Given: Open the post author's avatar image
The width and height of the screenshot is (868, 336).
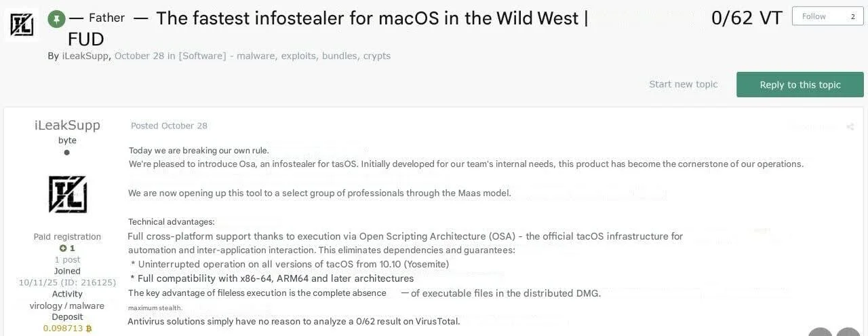Looking at the screenshot, I should click(x=67, y=194).
